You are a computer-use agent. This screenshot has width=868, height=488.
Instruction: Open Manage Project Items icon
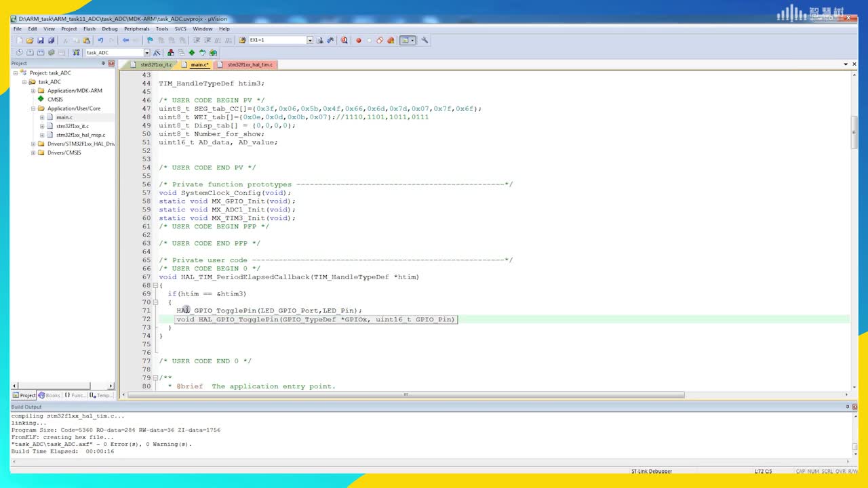coord(170,52)
